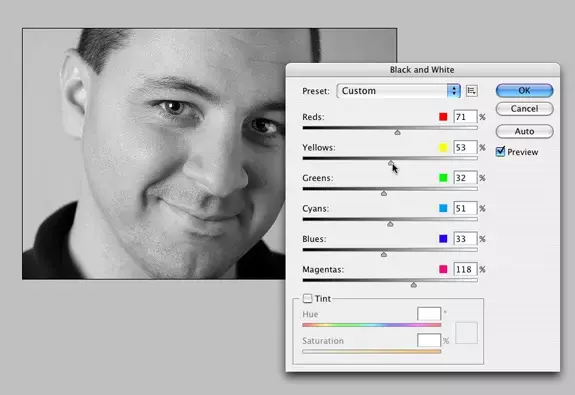This screenshot has width=575, height=395.
Task: Click the green color swatch for Greens
Action: tap(443, 178)
